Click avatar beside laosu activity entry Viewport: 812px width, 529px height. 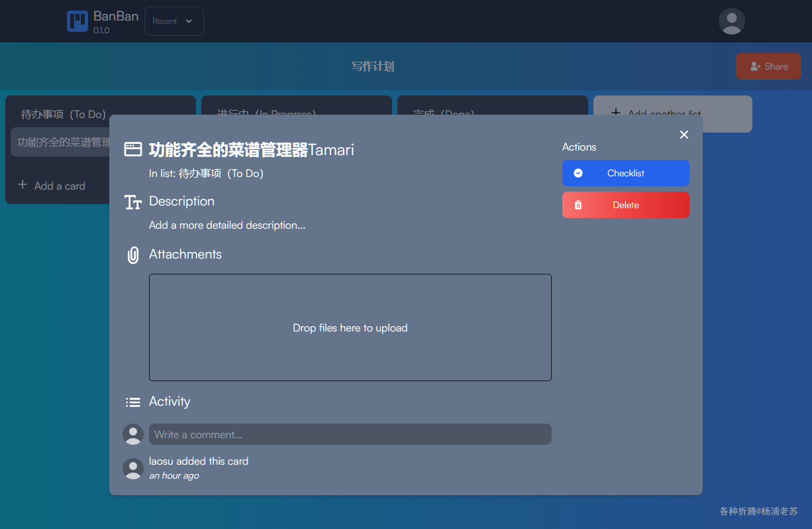click(133, 469)
